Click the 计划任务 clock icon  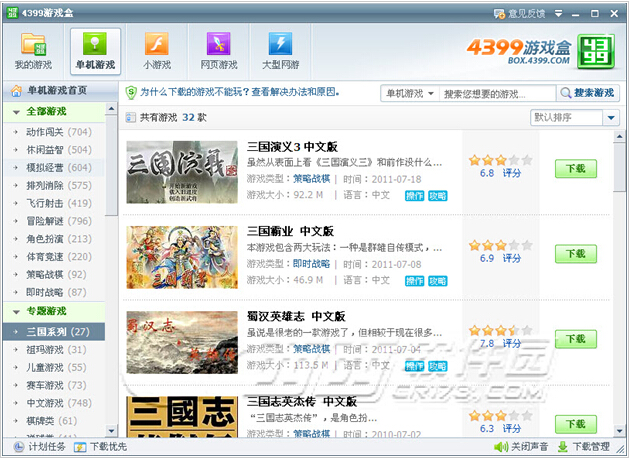(18, 447)
